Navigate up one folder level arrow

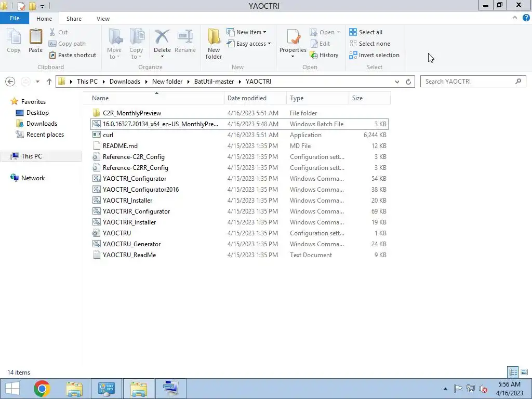(x=49, y=82)
